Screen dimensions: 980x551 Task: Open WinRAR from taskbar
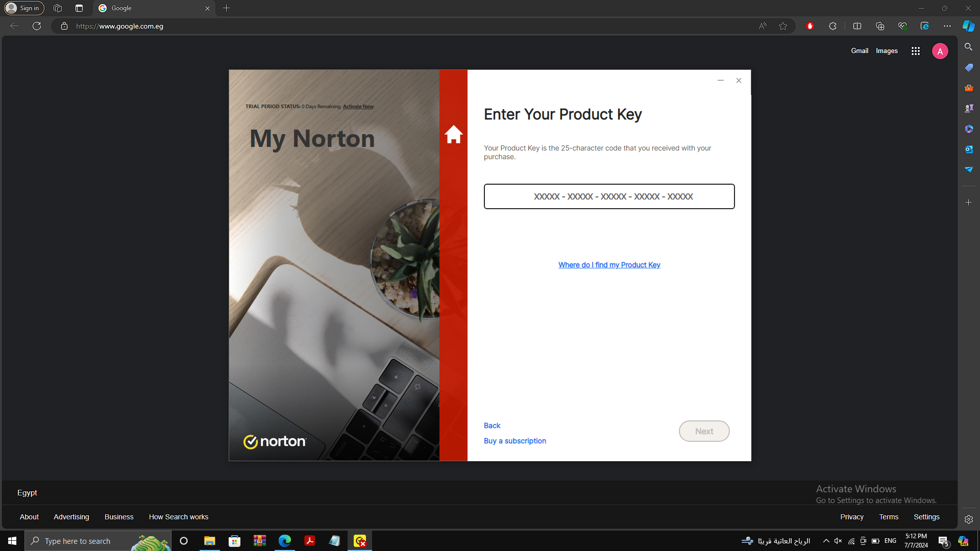(259, 541)
